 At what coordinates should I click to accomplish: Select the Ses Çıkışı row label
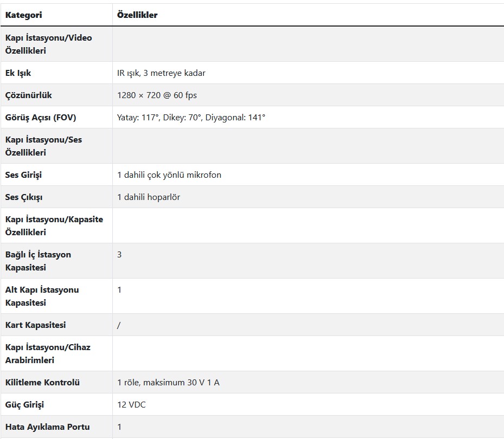[24, 197]
